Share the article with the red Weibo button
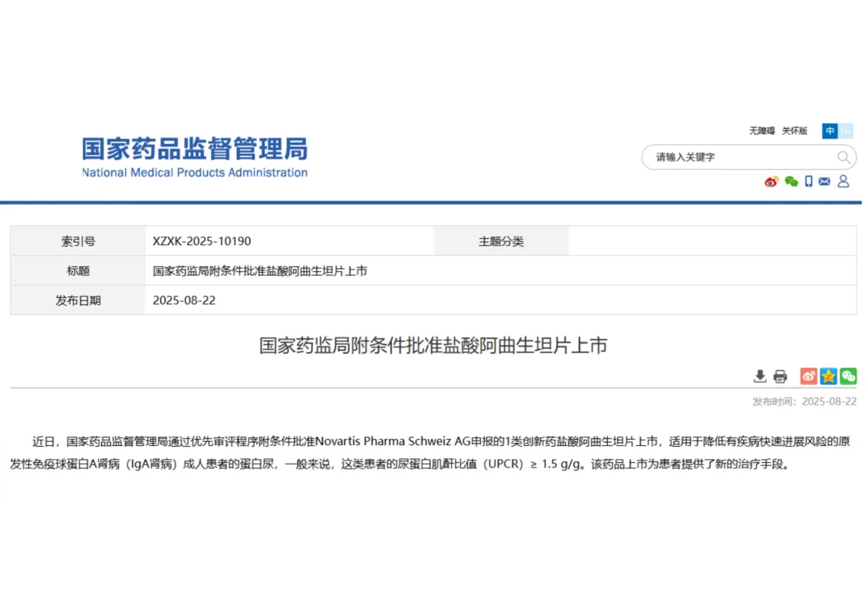Screen dimensions: 868x613 (809, 376)
